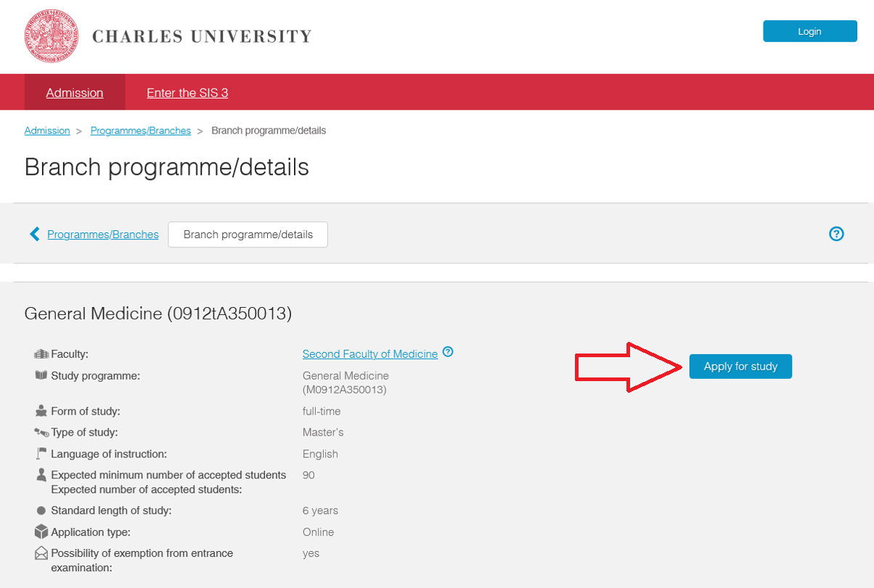The image size is (874, 588).
Task: Click the '90' accepted students value
Action: (x=309, y=475)
